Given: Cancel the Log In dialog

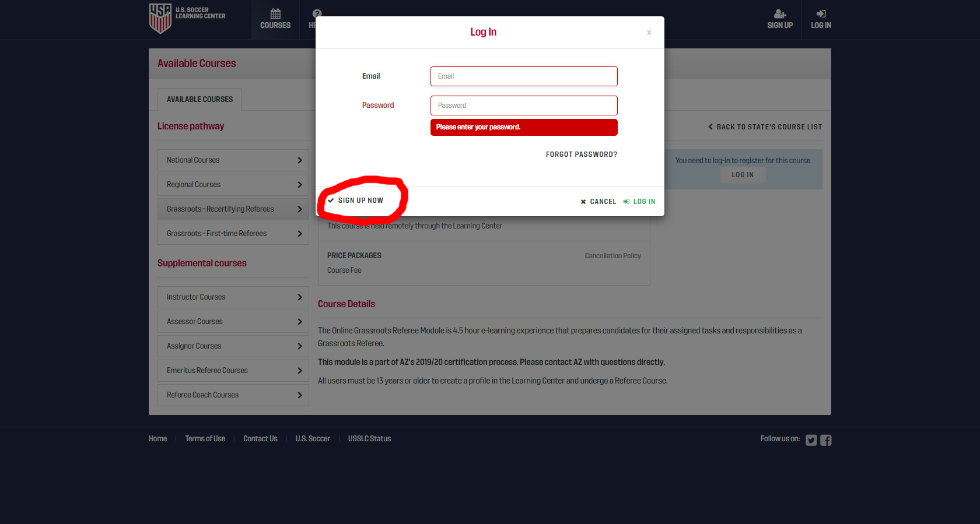Looking at the screenshot, I should (x=598, y=202).
